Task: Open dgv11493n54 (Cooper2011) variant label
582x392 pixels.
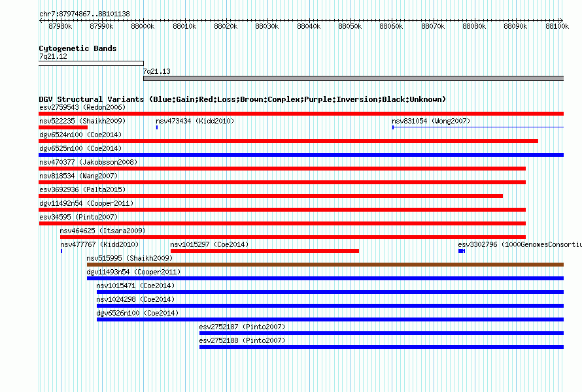Action: pos(133,272)
